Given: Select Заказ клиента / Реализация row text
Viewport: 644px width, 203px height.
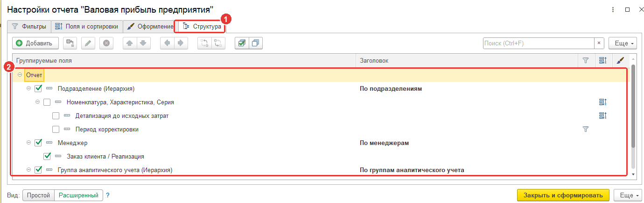Looking at the screenshot, I should click(x=105, y=156).
